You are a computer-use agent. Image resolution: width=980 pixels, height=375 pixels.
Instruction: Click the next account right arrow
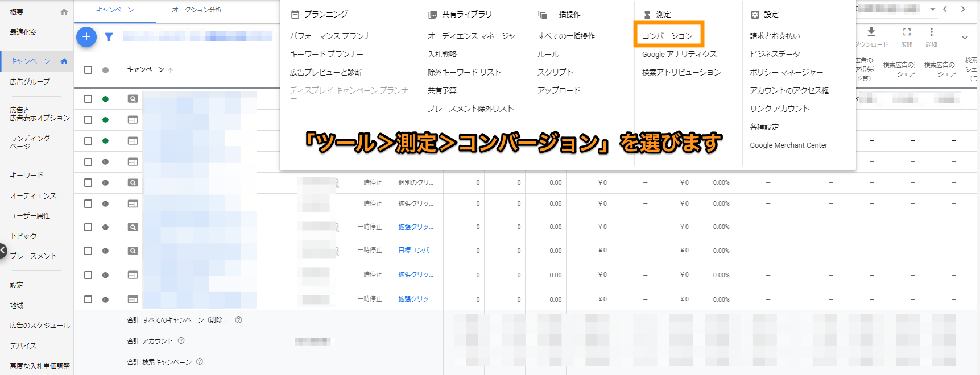(962, 9)
